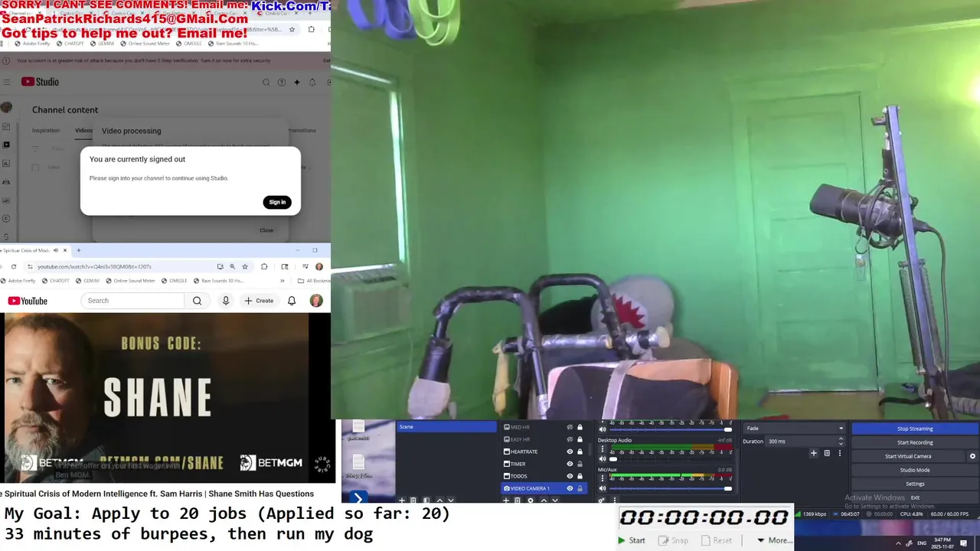This screenshot has height=551, width=980.
Task: Adjust the Mic/Aux volume slider
Action: (671, 488)
